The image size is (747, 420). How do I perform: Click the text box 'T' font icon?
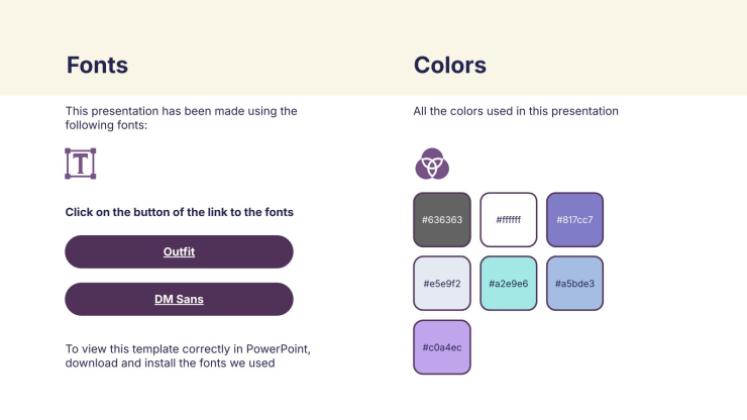coord(80,163)
